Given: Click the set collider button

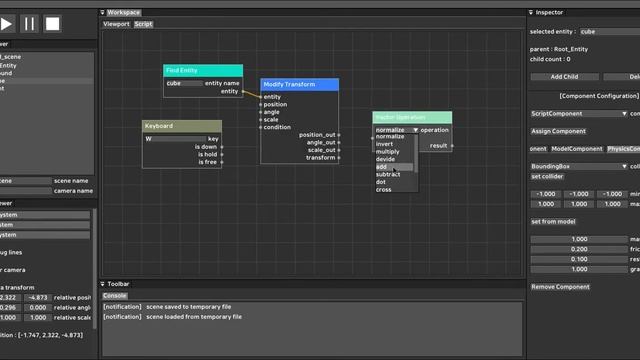Looking at the screenshot, I should tap(547, 177).
